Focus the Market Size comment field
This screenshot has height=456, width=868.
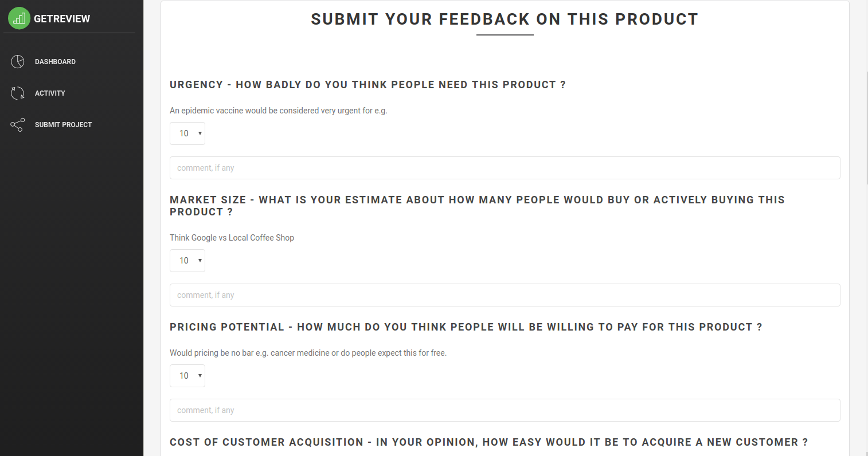(x=505, y=294)
